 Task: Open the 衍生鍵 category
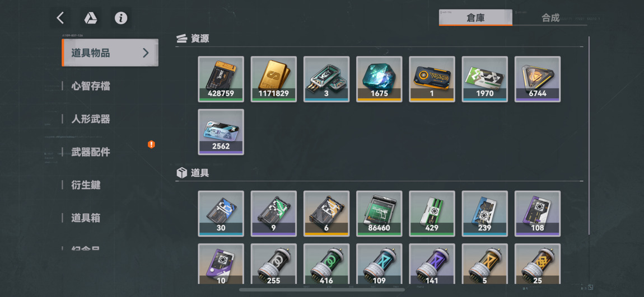(x=86, y=185)
